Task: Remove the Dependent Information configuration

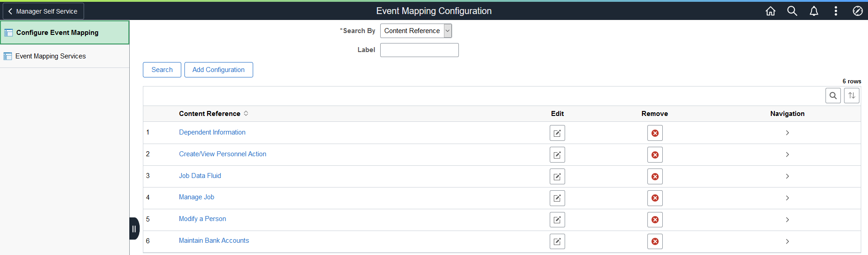Action: coord(655,133)
